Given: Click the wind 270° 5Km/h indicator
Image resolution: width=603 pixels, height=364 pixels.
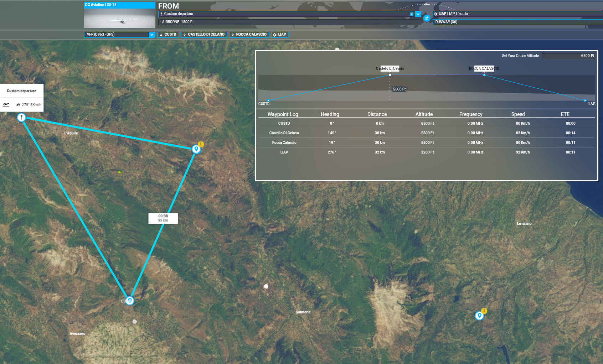Looking at the screenshot, I should [x=29, y=105].
